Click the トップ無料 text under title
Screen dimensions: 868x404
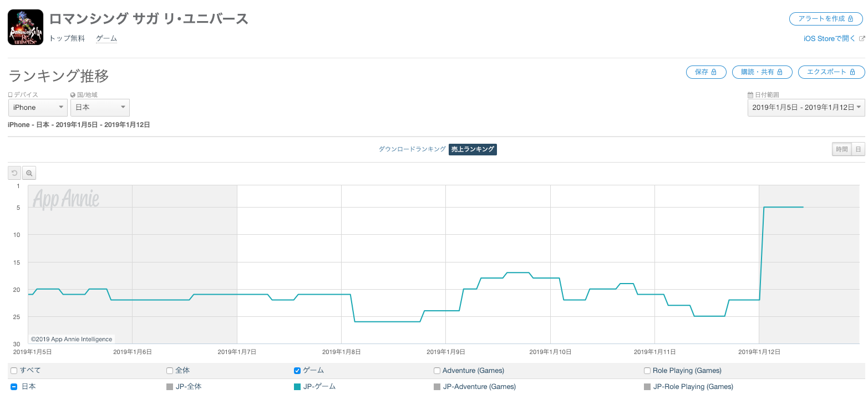tap(67, 39)
